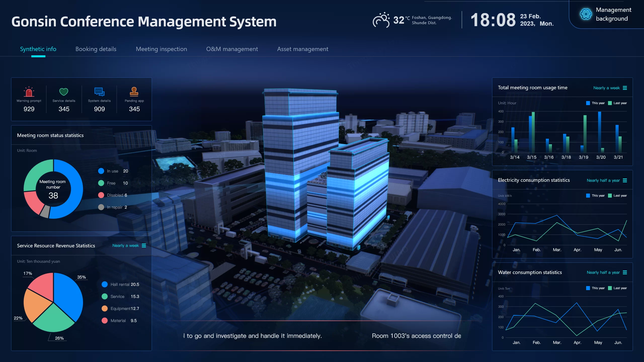Click the In repair legend entry
The height and width of the screenshot is (362, 644).
click(113, 207)
